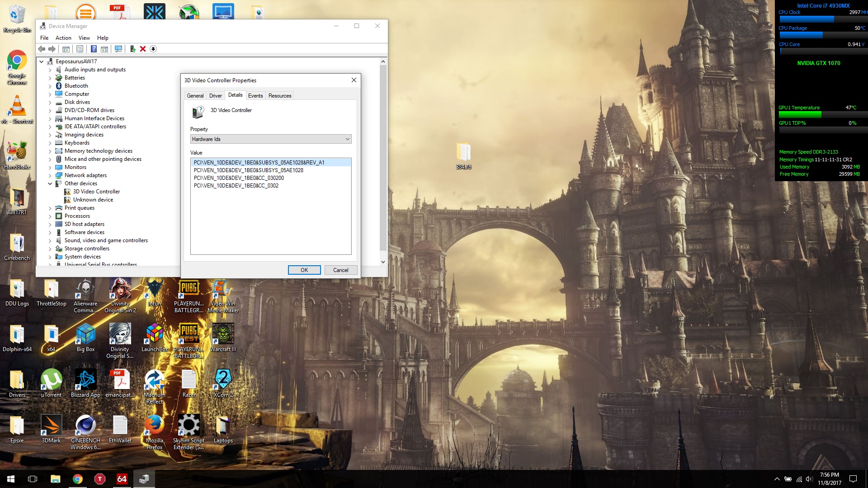This screenshot has height=488, width=868.
Task: Select the value ending in CC_0302
Action: point(236,186)
